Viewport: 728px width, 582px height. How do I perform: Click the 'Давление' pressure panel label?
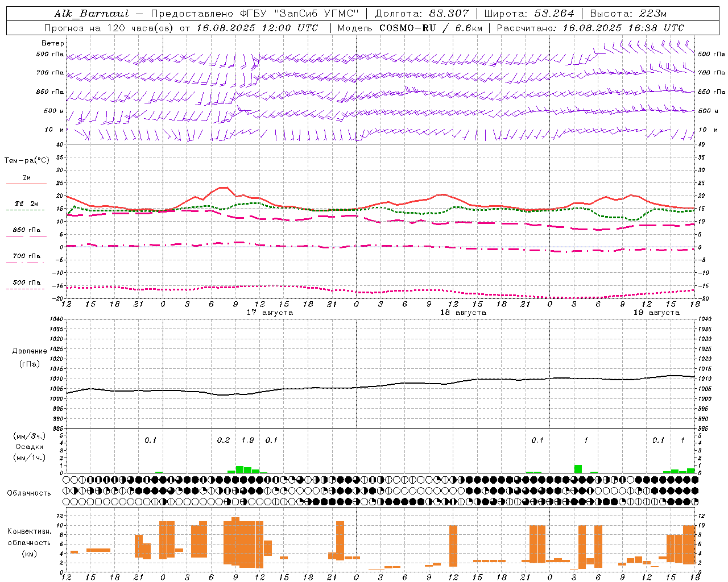tap(30, 351)
